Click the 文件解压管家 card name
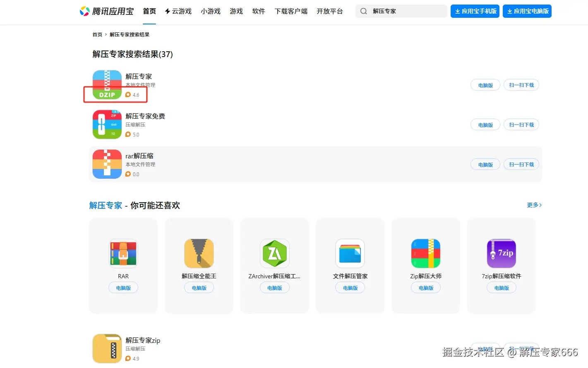The height and width of the screenshot is (368, 588). 350,276
